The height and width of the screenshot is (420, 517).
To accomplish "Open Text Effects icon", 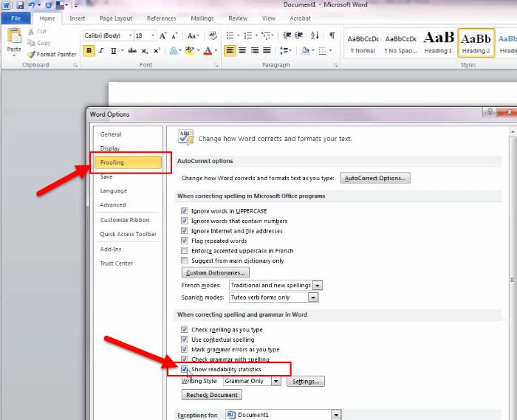I will [x=174, y=51].
